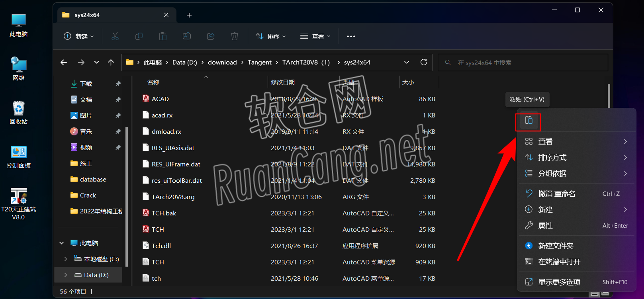
Task: Open recent locations dropdown arrow
Action: pos(96,63)
